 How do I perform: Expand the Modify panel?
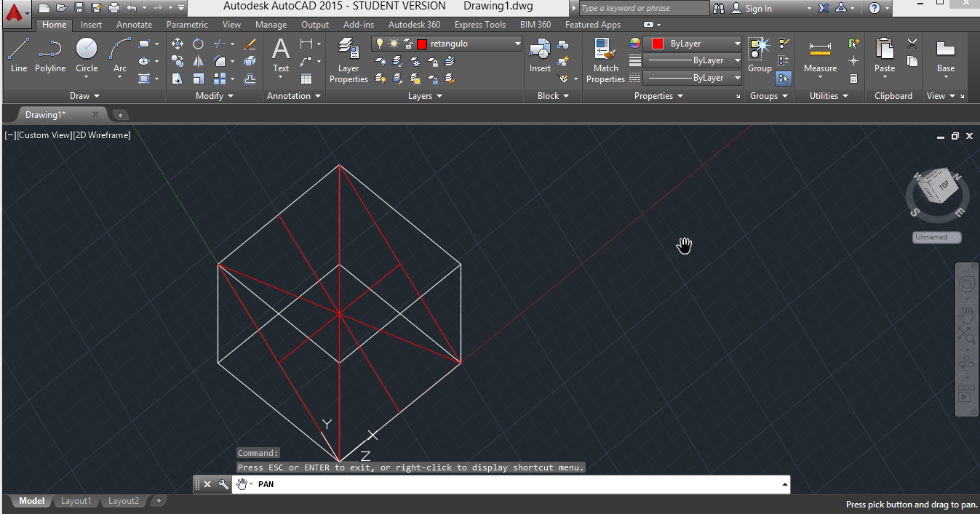(215, 96)
